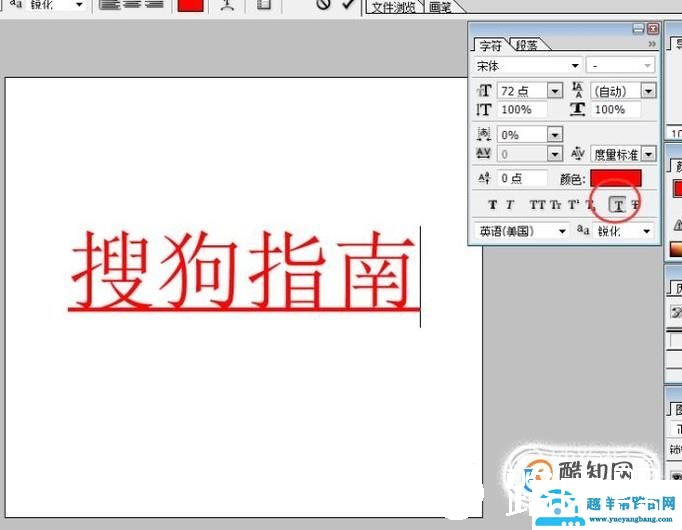This screenshot has width=682, height=530.
Task: Click the baseline shift 0 点 field
Action: click(522, 178)
